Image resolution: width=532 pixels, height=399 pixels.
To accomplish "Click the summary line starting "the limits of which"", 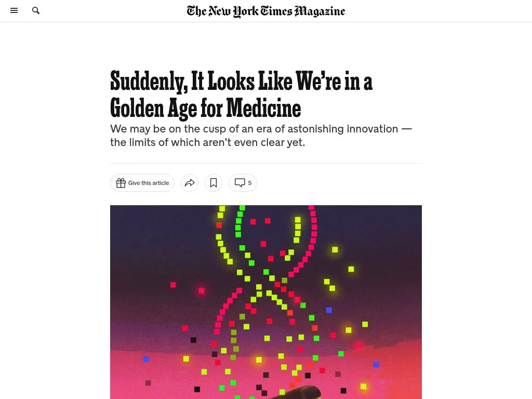I will coord(207,142).
